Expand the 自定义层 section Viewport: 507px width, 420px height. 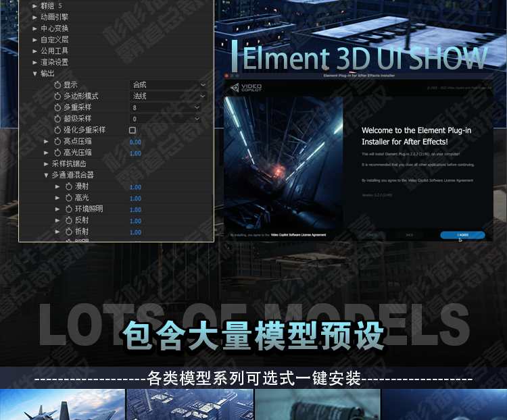pos(34,40)
